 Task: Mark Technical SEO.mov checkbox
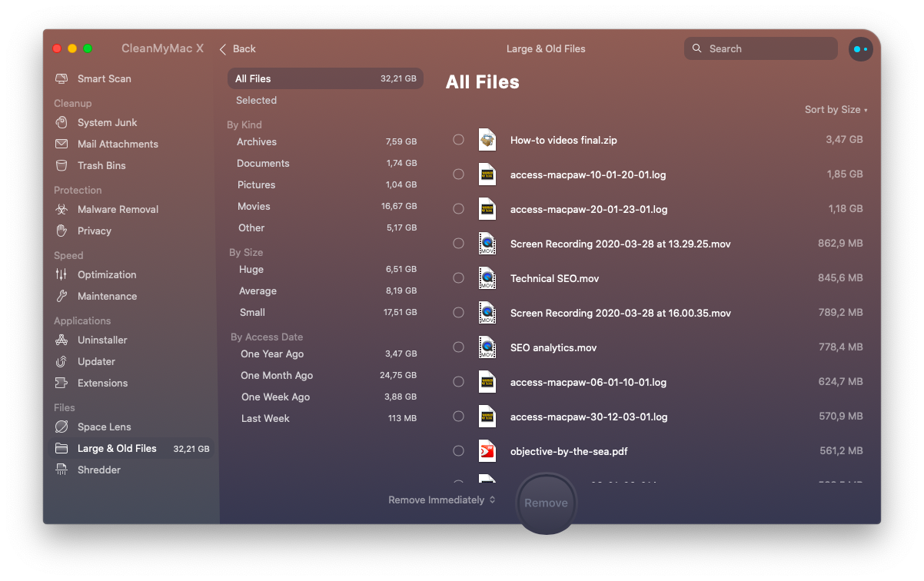pos(458,278)
